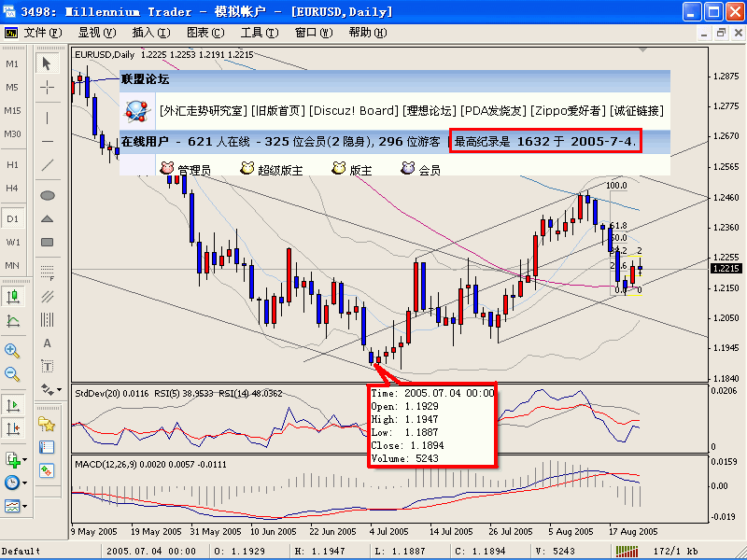Toggle chart shift from right edge
The image size is (747, 560).
coord(13,428)
